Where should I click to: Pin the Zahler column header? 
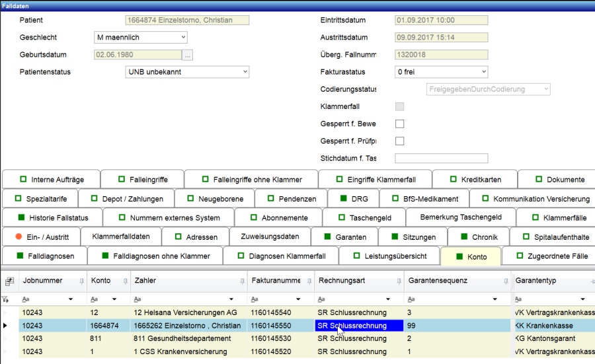(240, 281)
